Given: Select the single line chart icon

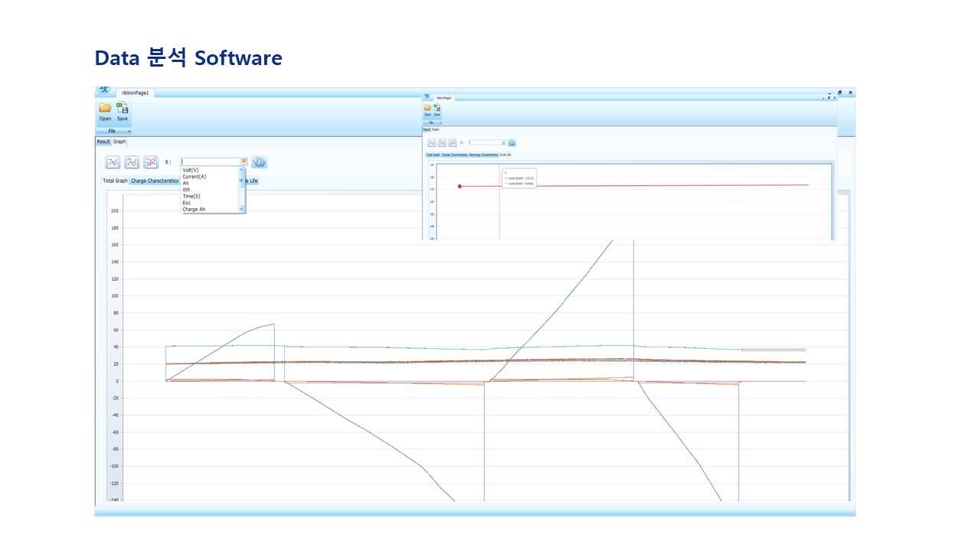Looking at the screenshot, I should [113, 162].
